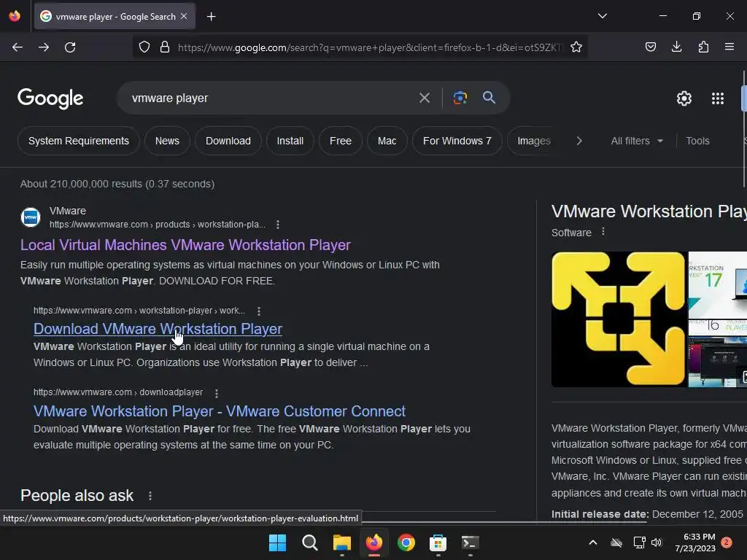Screen dimensions: 747x560
Task: Open Microsoft Store from the taskbar
Action: click(x=438, y=542)
